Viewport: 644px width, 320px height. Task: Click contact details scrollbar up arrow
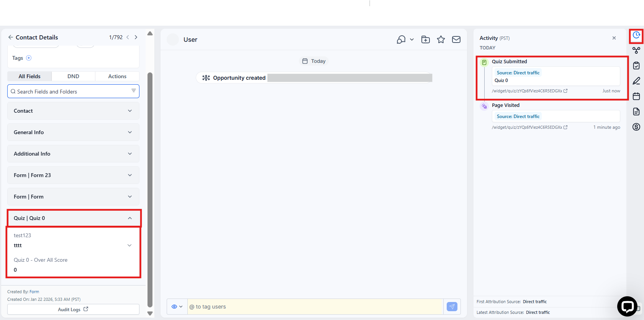(150, 33)
